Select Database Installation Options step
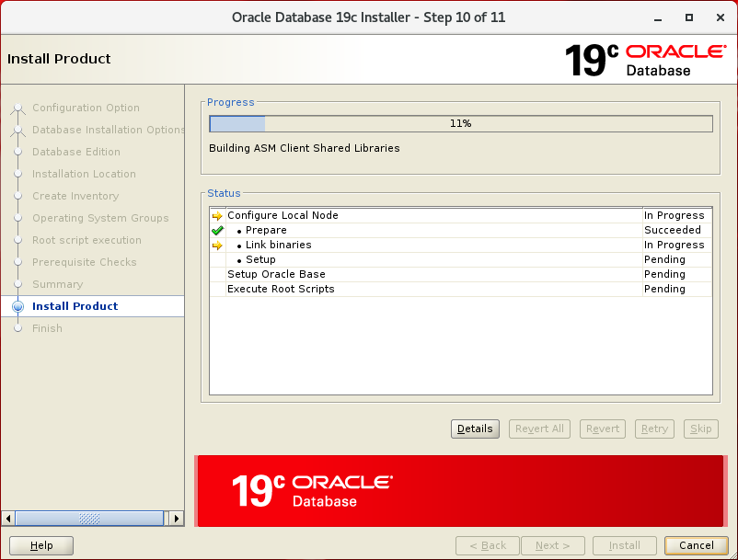The width and height of the screenshot is (738, 560). (109, 130)
